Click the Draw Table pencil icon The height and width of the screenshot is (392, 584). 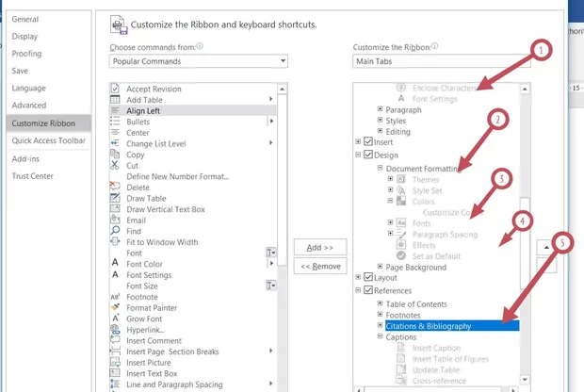pos(115,198)
